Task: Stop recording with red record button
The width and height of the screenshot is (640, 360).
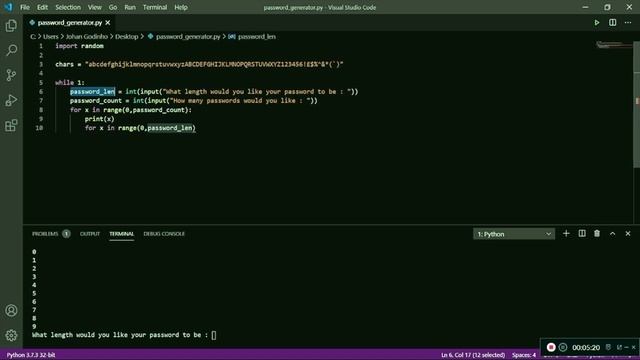Action: (551, 347)
